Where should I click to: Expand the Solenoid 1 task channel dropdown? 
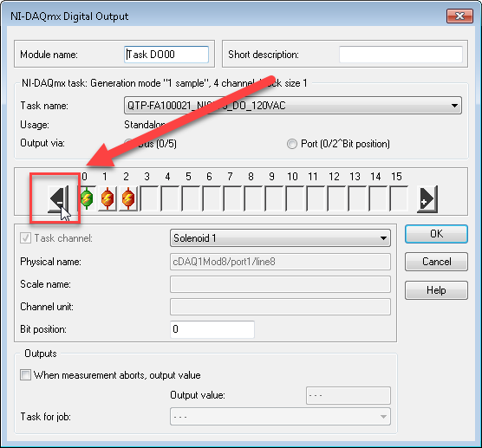click(x=280, y=237)
